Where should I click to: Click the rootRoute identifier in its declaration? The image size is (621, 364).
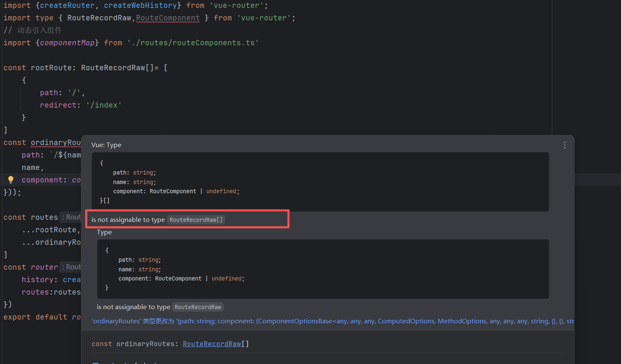point(51,68)
